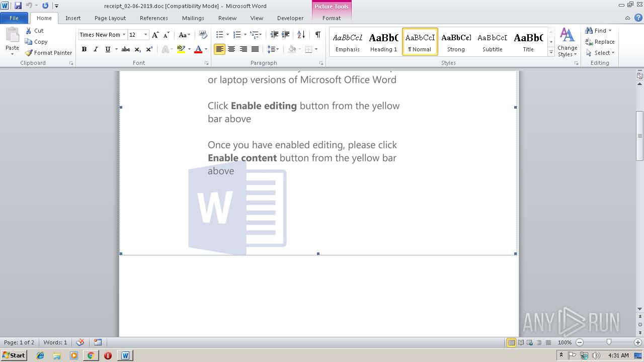Toggle Bold formatting
This screenshot has width=644, height=362.
coord(84,49)
